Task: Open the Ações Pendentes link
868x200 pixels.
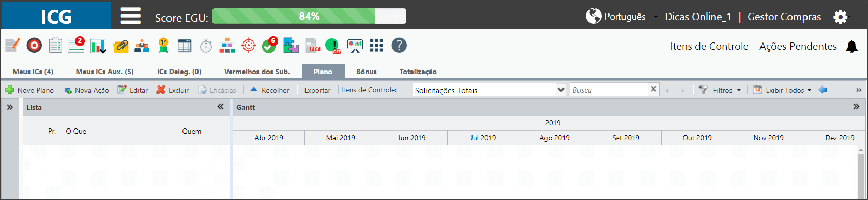Action: coord(798,46)
